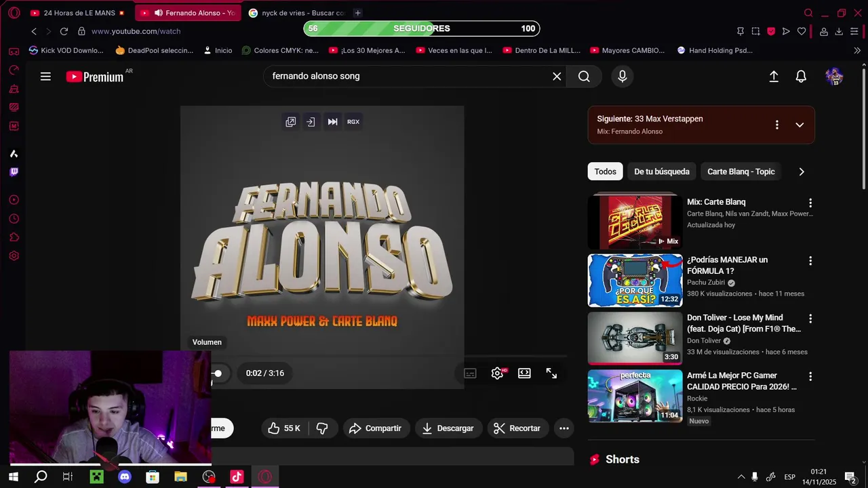Go to YouTube Premium home logo
Image resolution: width=868 pixels, height=488 pixels.
click(95, 77)
